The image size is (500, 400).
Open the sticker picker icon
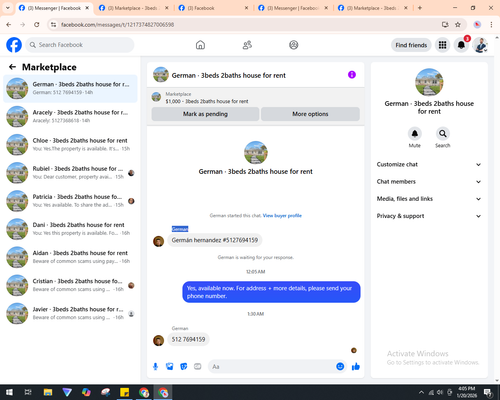[184, 367]
